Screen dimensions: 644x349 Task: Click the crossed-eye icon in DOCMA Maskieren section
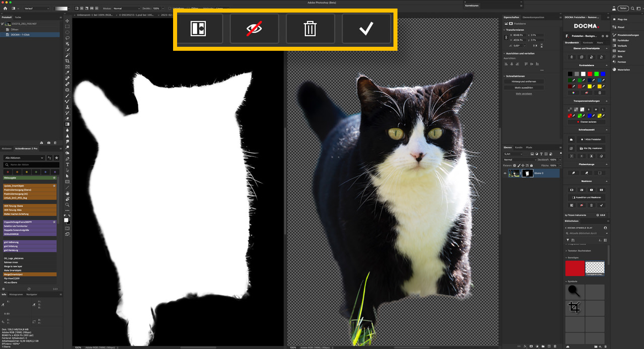coord(581,205)
